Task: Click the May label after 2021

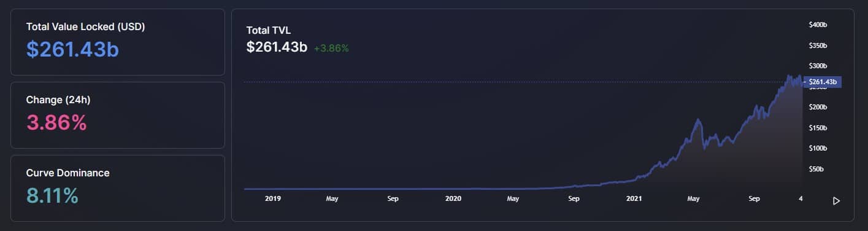Action: point(694,198)
